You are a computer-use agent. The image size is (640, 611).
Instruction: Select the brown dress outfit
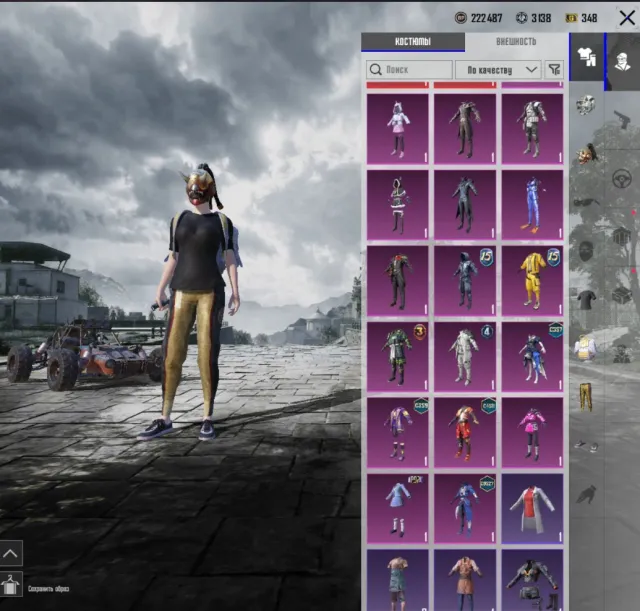pos(465,580)
